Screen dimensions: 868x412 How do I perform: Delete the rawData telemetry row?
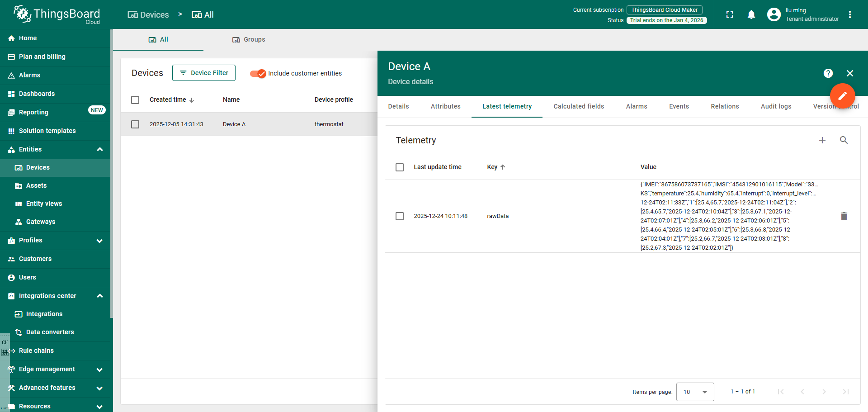tap(844, 216)
